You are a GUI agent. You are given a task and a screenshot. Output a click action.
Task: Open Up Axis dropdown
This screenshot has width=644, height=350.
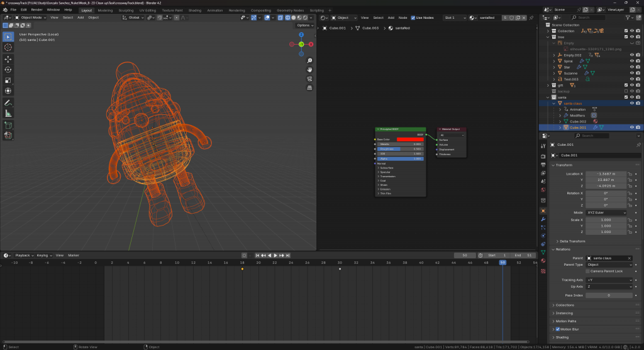609,287
